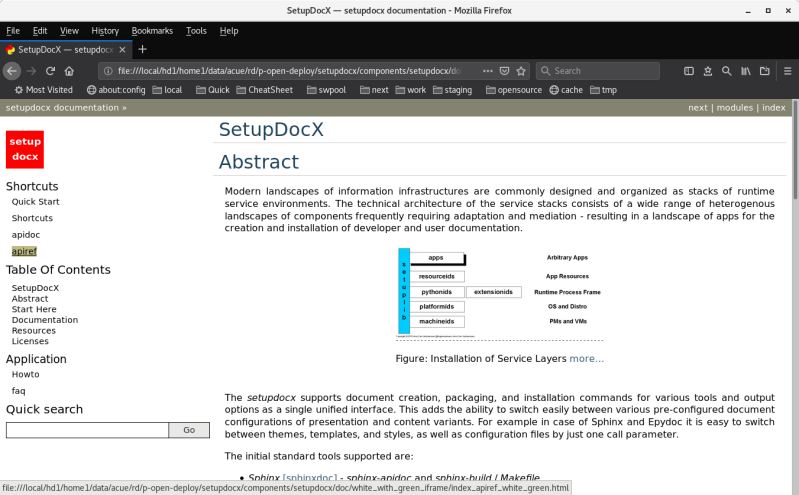Open the next bookmark folder
This screenshot has height=495, width=799.
[x=374, y=90]
